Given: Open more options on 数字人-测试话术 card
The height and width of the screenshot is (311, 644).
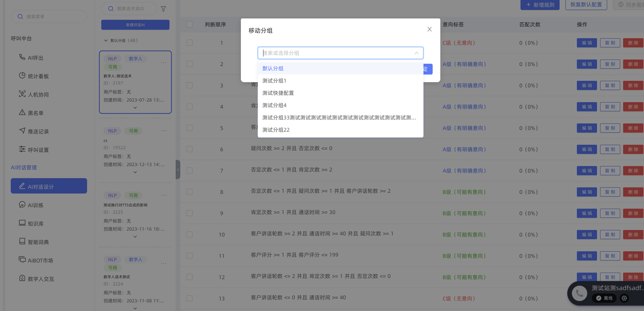Looking at the screenshot, I should [164, 63].
